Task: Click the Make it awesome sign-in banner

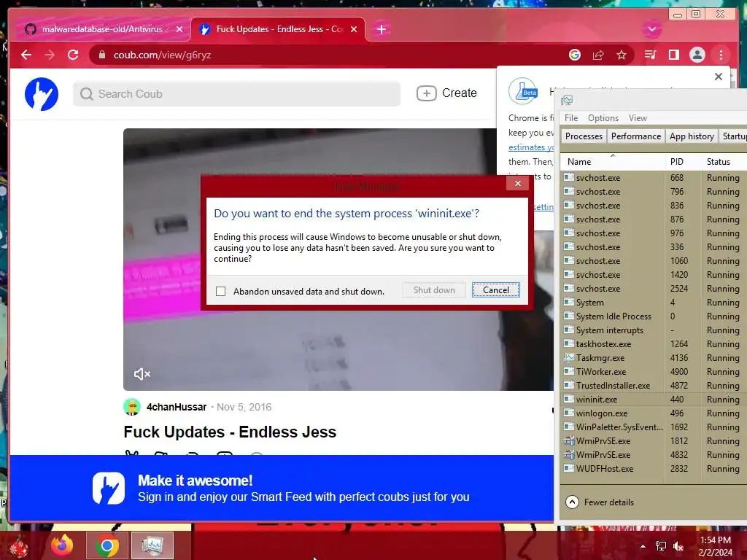Action: point(282,488)
